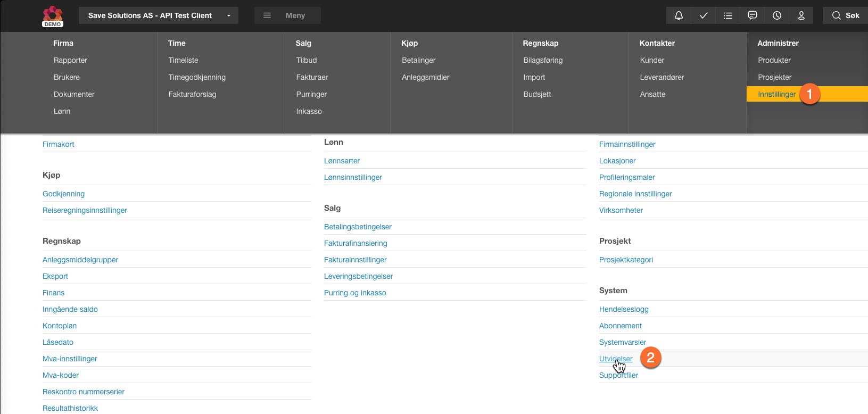Click the Søk search button

pos(846,15)
